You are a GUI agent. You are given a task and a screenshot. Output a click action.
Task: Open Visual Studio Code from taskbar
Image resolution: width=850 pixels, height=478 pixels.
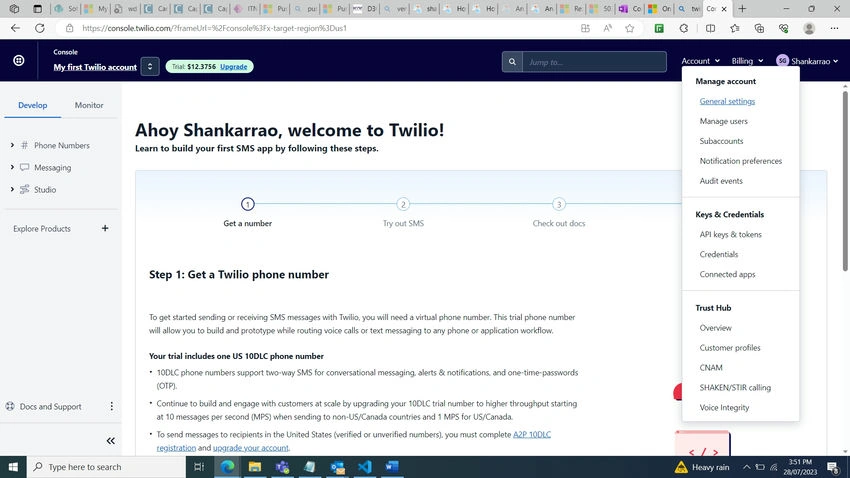pyautogui.click(x=365, y=467)
